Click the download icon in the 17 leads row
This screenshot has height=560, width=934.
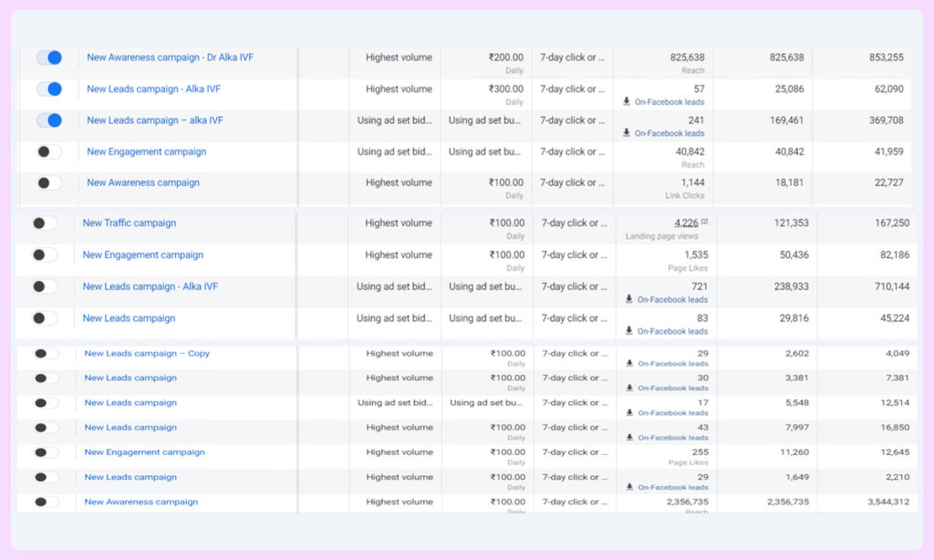click(x=629, y=413)
